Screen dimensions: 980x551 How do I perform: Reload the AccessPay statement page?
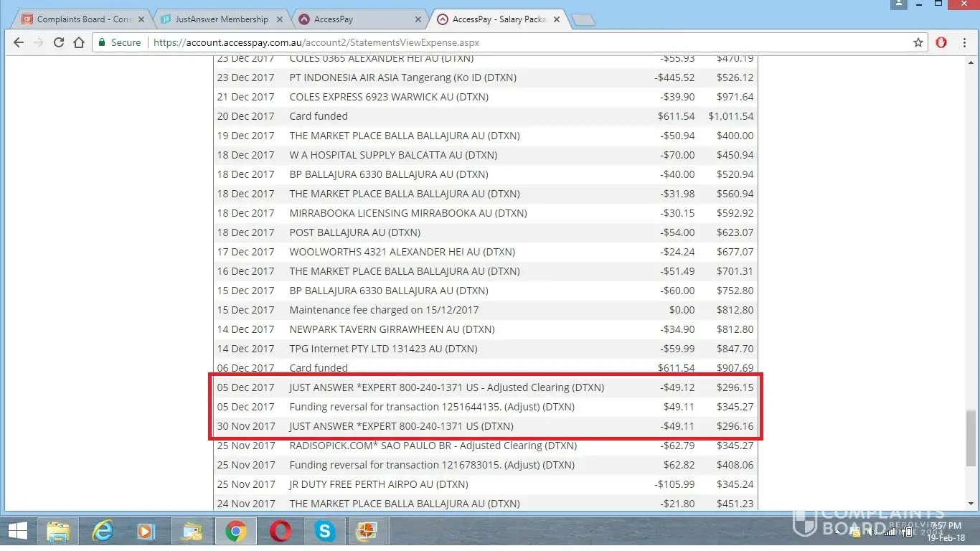pos(59,42)
